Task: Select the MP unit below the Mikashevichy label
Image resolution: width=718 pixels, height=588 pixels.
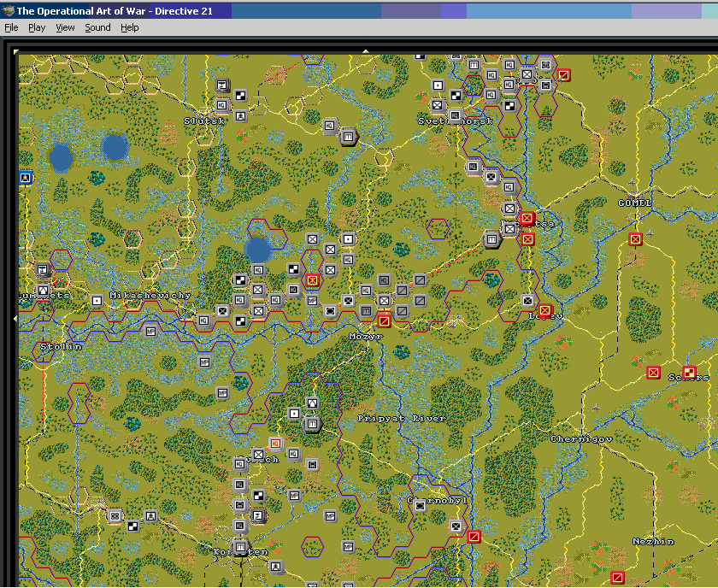Action: (x=150, y=331)
